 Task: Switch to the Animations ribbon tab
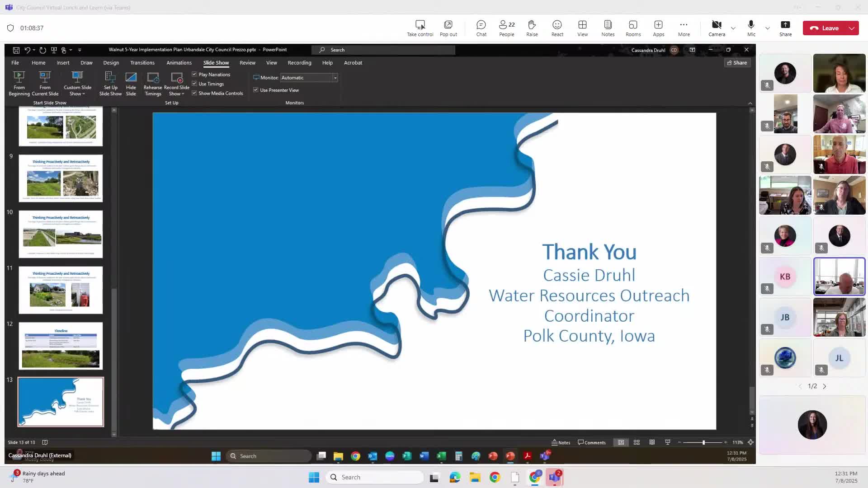[179, 63]
